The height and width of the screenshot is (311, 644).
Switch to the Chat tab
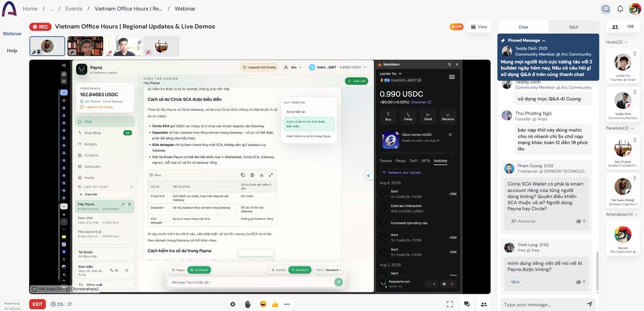pos(523,27)
